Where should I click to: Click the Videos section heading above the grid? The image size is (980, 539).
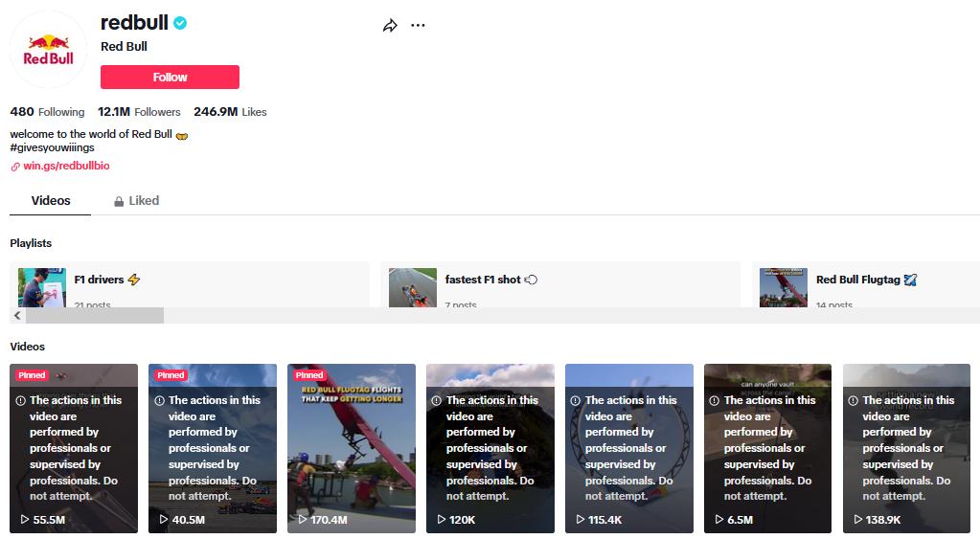[x=28, y=347]
